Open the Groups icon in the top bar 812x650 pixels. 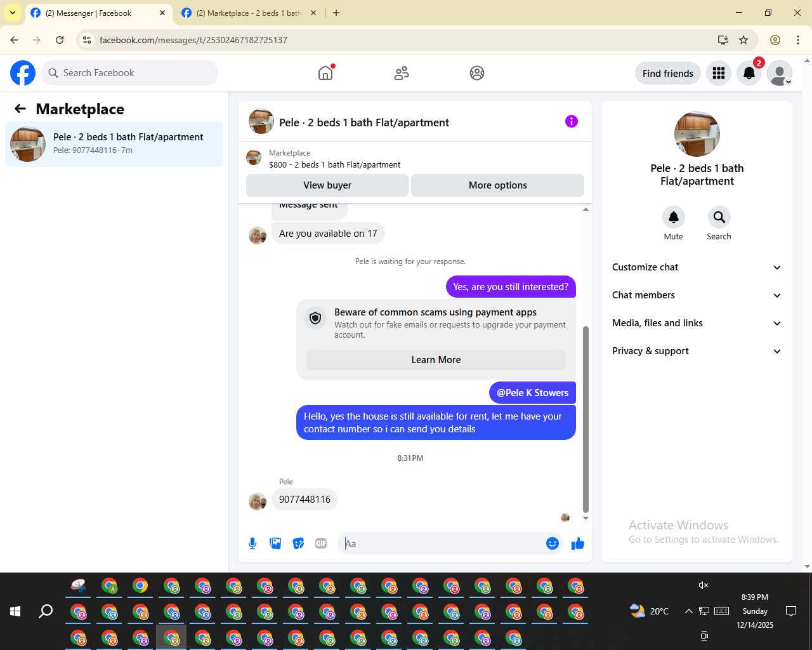pyautogui.click(x=477, y=73)
